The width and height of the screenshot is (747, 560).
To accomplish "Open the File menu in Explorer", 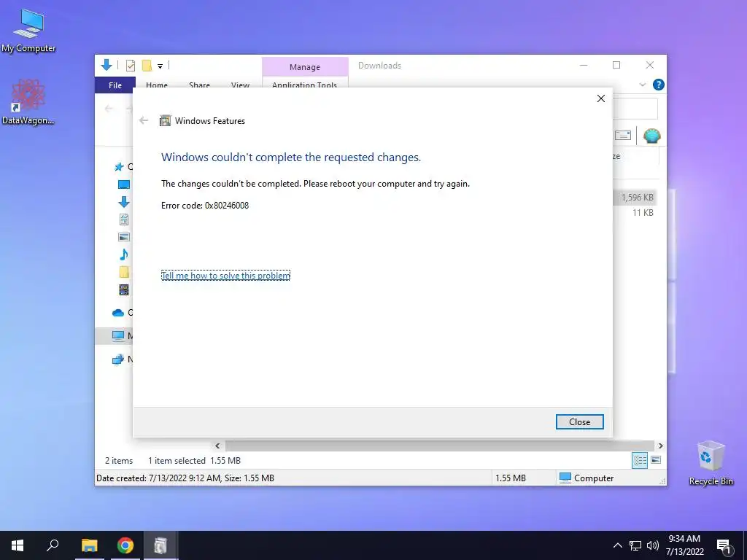I will [115, 85].
